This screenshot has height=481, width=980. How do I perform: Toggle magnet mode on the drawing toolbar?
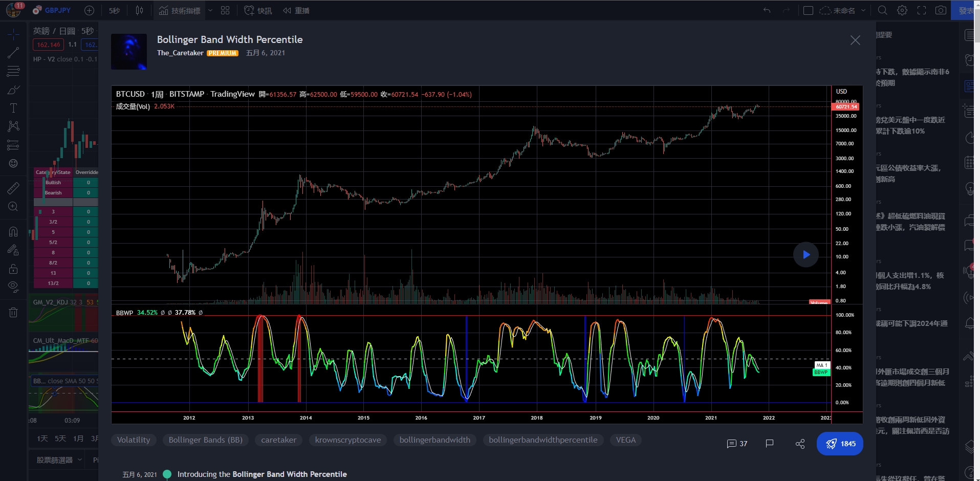coord(13,231)
